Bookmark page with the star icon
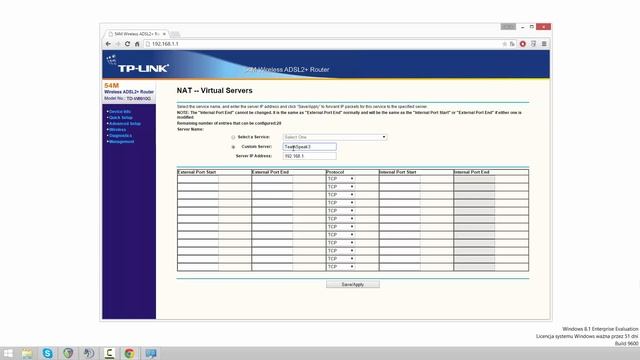 pos(504,44)
